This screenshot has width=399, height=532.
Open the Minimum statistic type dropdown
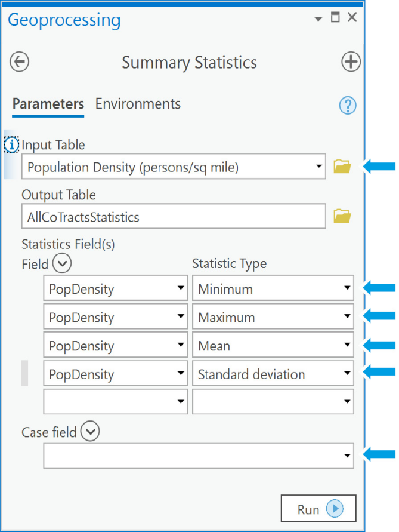273,288
